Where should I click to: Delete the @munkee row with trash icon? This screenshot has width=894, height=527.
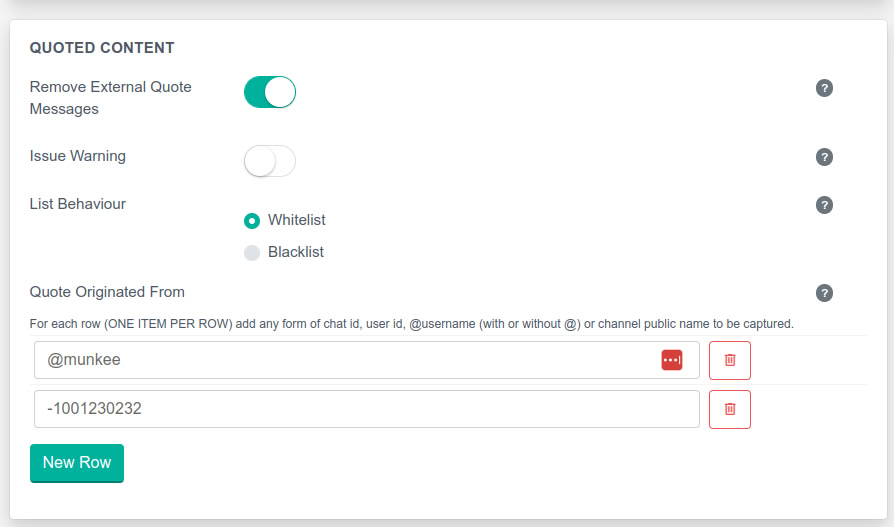coord(729,360)
